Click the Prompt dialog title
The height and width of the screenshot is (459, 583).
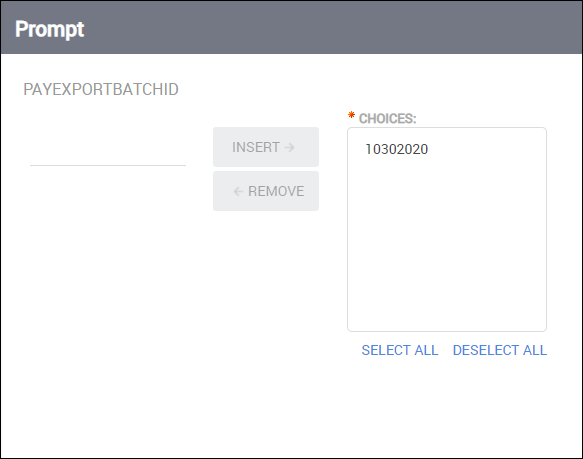tap(49, 29)
